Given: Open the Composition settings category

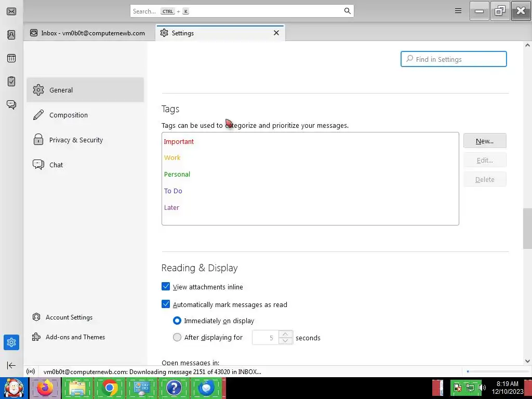Looking at the screenshot, I should click(x=85, y=115).
